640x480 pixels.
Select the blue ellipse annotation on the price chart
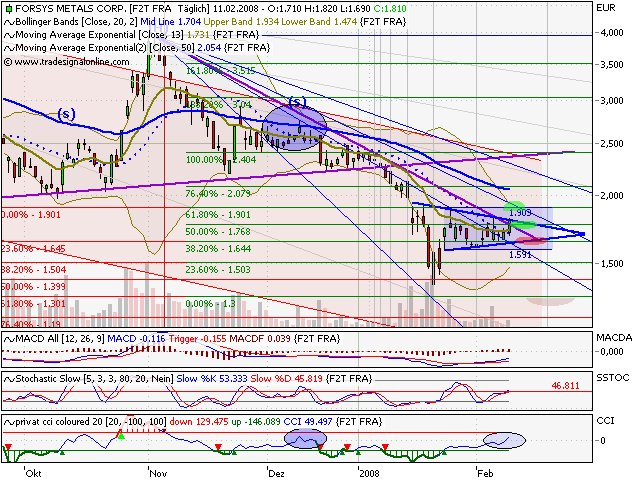pyautogui.click(x=294, y=128)
